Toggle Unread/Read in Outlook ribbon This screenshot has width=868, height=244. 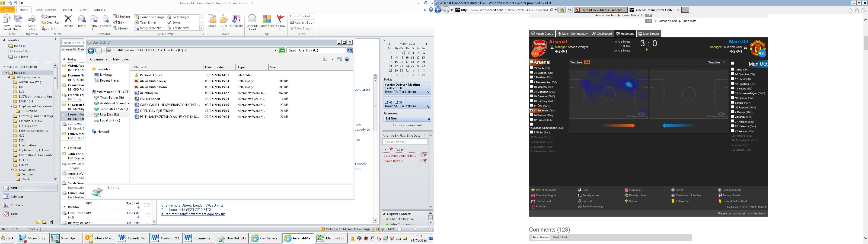252,23
